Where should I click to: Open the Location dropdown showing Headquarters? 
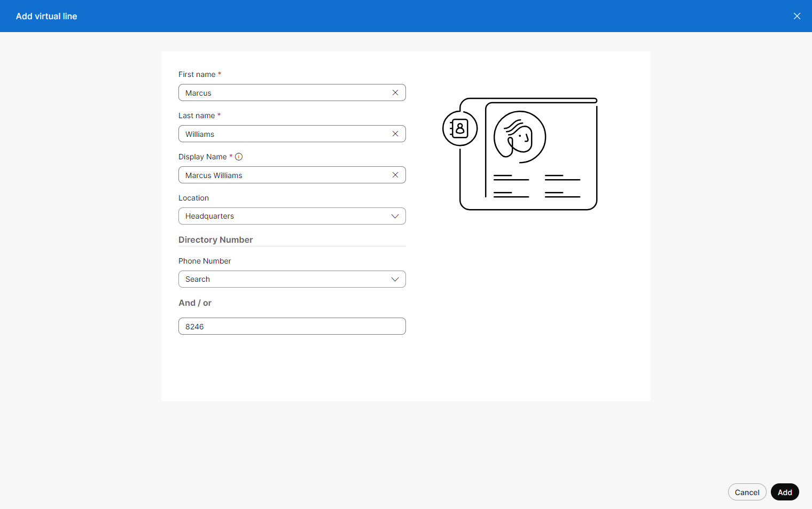coord(292,216)
